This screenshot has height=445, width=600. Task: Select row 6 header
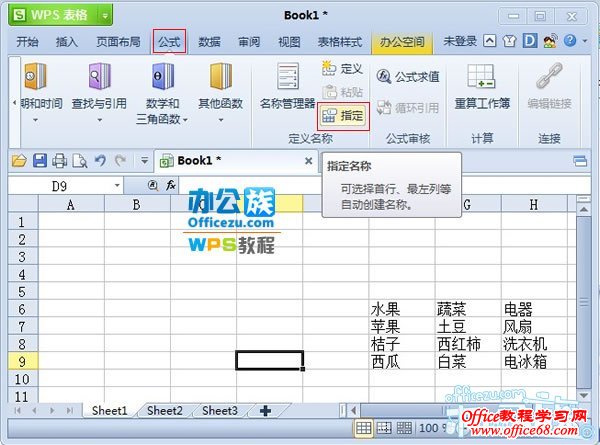click(22, 308)
